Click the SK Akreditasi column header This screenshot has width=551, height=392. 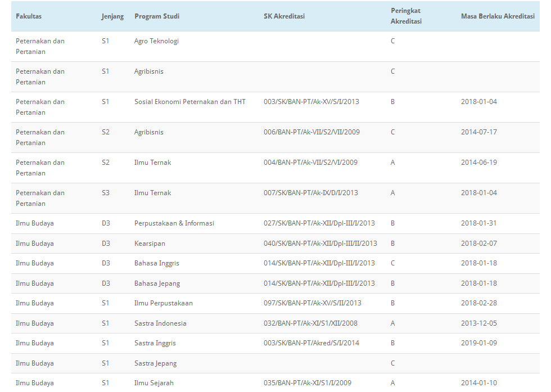(x=284, y=16)
